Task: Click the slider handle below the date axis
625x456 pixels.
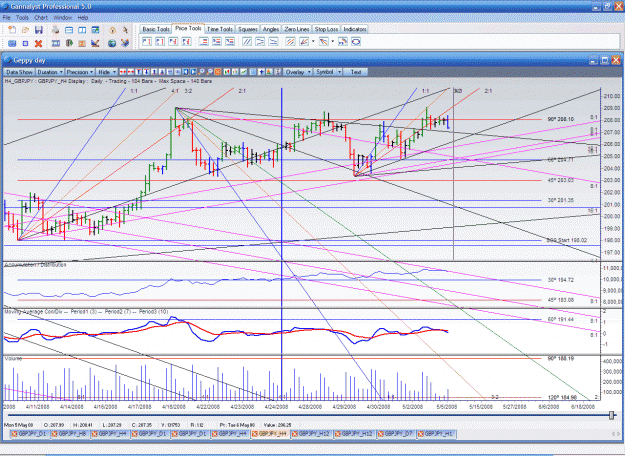Action: 612,415
